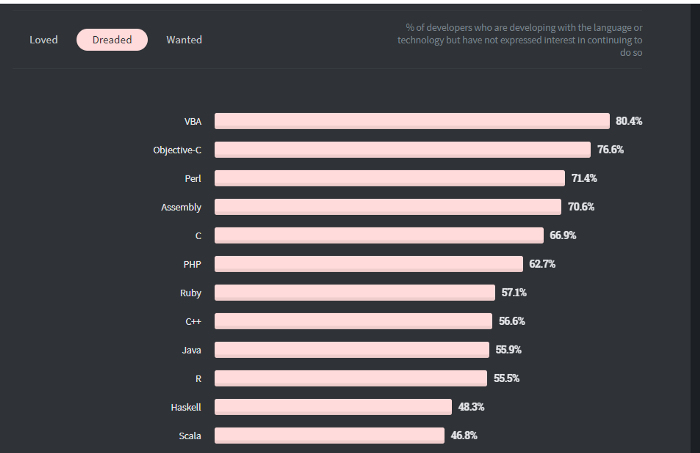Select the Perl bar at 71.4%
700x453 pixels.
390,178
